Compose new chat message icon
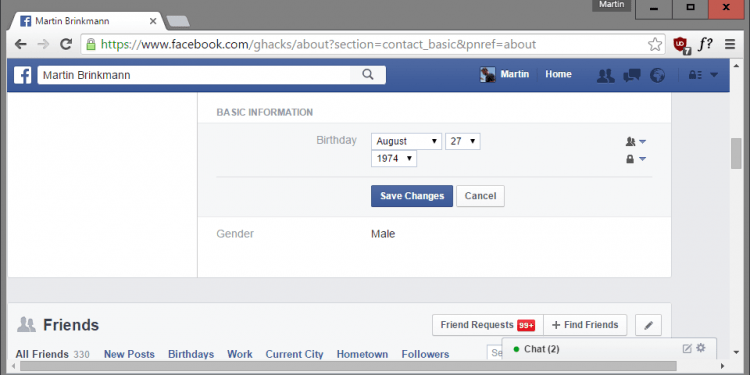 pos(687,349)
